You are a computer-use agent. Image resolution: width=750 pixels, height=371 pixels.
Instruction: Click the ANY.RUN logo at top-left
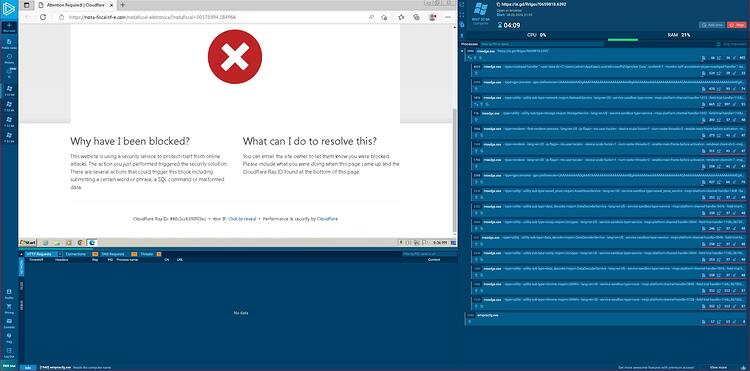click(9, 9)
